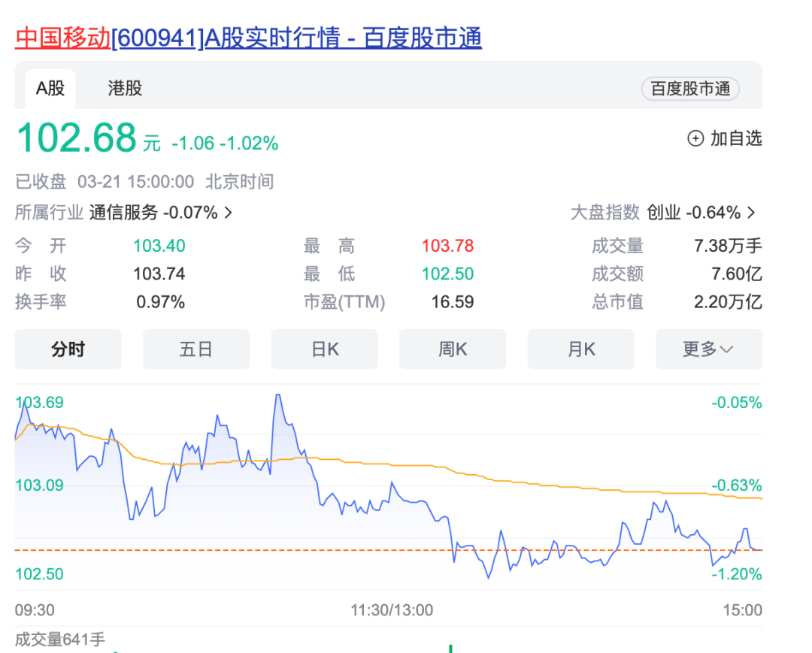The height and width of the screenshot is (653, 812).
Task: Switch to the 港股 tab
Action: pyautogui.click(x=125, y=89)
